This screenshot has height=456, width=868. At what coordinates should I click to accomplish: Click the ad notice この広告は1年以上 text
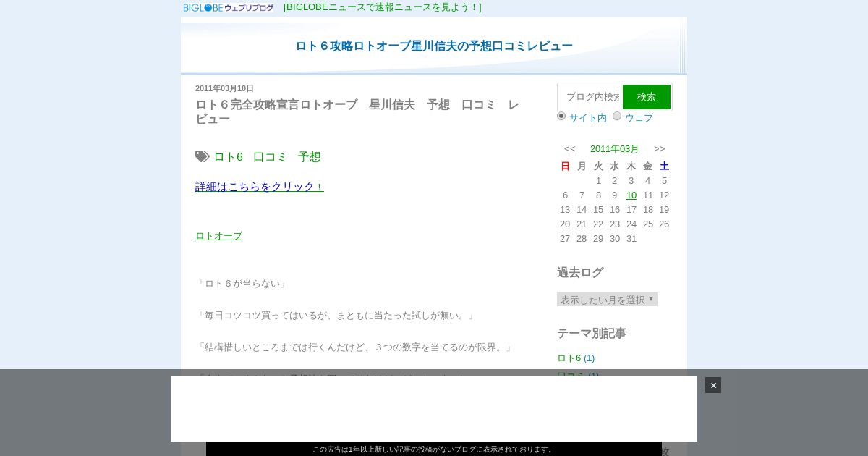tap(434, 449)
